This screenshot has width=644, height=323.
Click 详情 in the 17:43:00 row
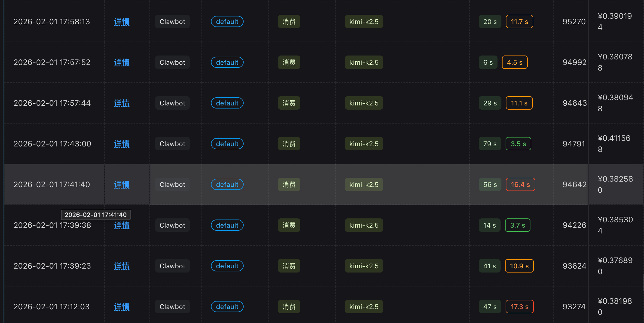(121, 144)
